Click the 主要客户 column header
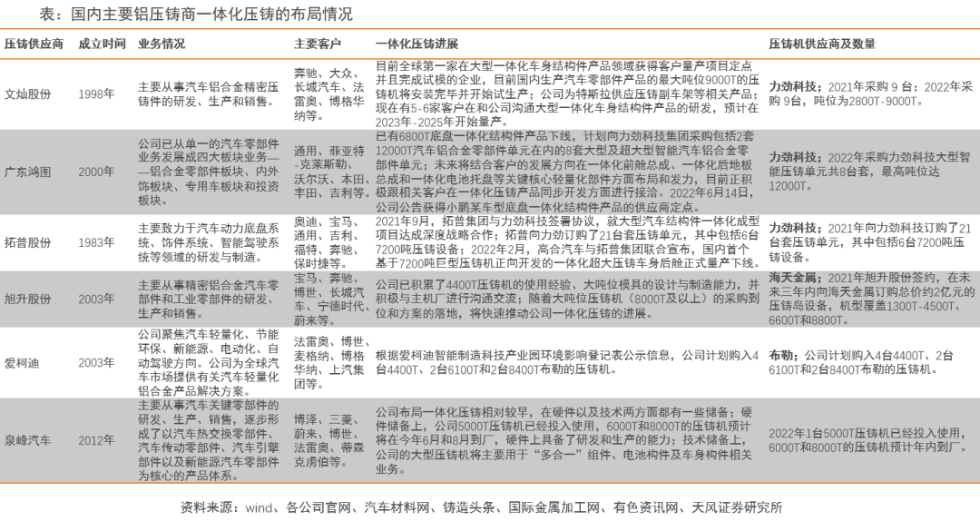Screen dimensions: 980x521 318,44
